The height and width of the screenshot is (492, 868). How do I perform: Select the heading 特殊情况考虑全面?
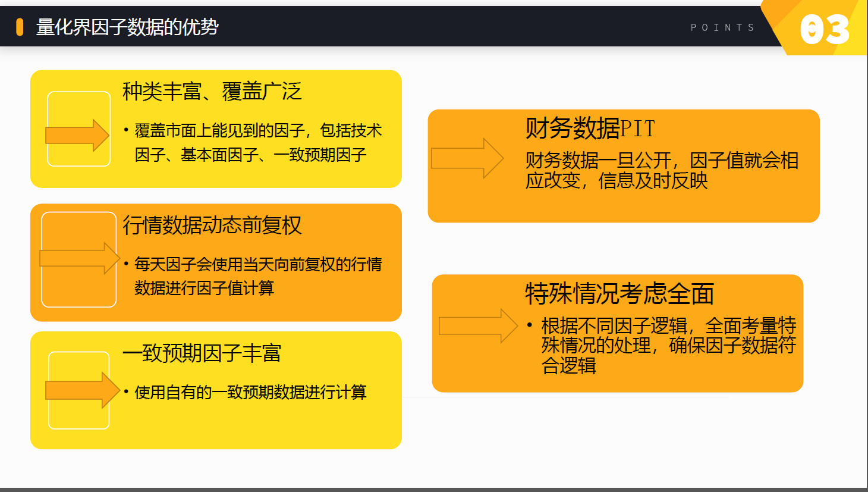point(619,293)
